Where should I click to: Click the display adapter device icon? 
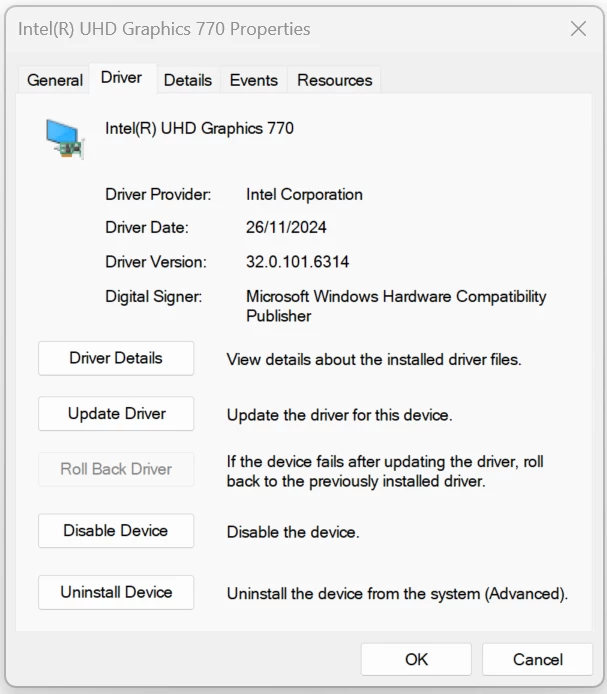(x=65, y=139)
